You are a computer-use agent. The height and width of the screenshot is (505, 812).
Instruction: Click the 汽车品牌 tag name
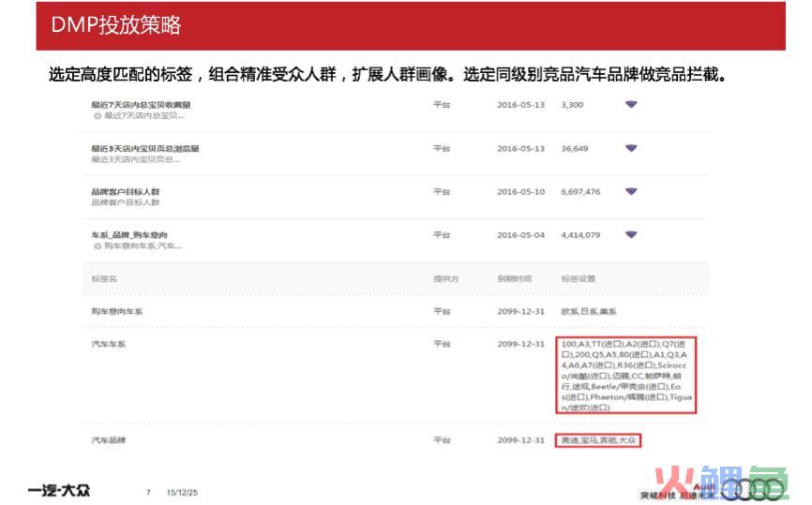[x=108, y=440]
